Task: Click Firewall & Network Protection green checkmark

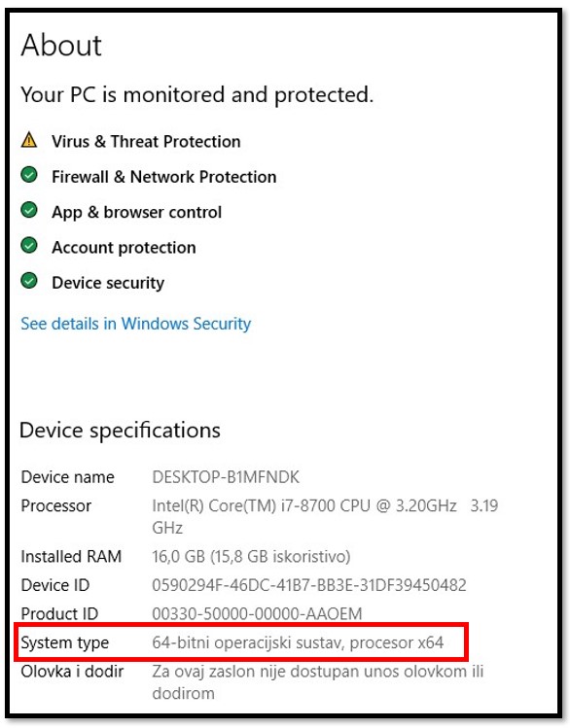Action: [29, 175]
